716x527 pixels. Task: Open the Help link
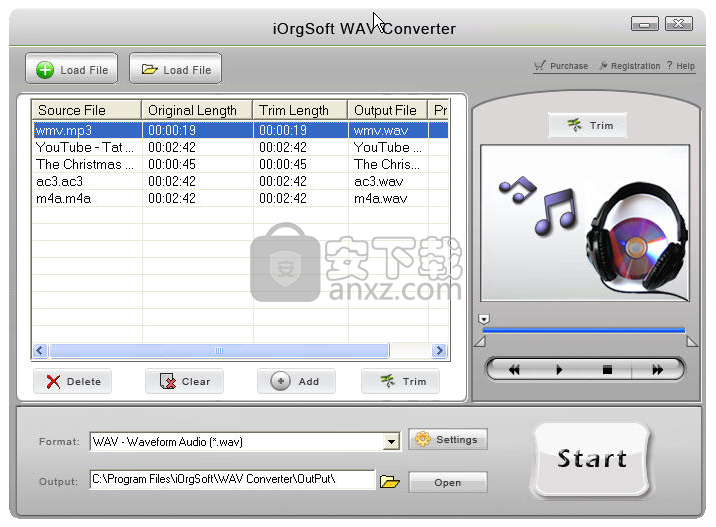click(x=681, y=66)
